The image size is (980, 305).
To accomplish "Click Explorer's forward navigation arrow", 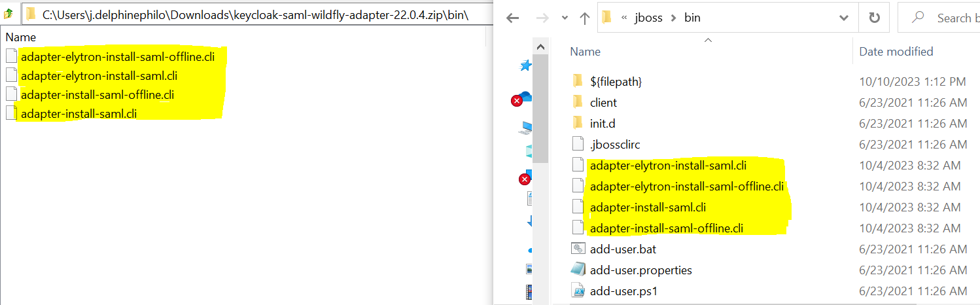I will tap(540, 18).
